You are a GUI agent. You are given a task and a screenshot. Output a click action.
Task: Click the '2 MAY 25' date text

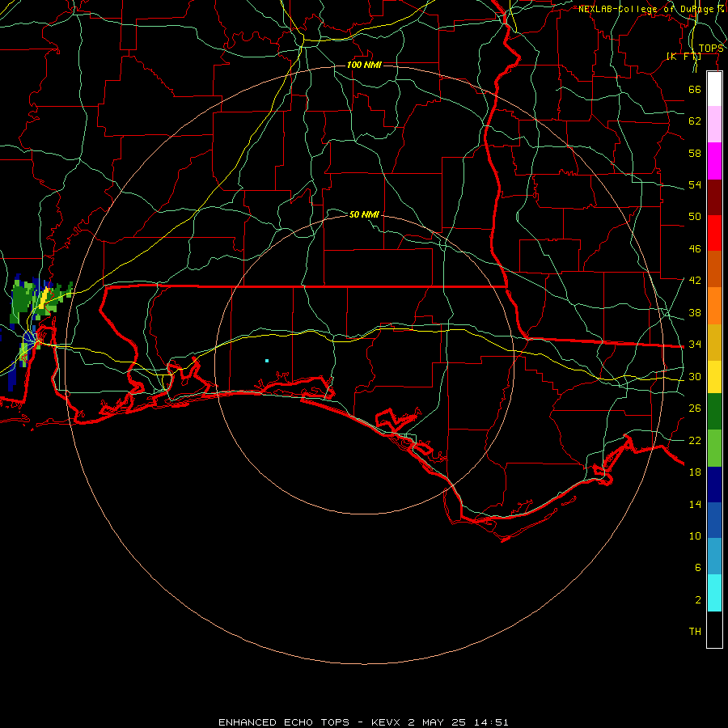click(438, 722)
